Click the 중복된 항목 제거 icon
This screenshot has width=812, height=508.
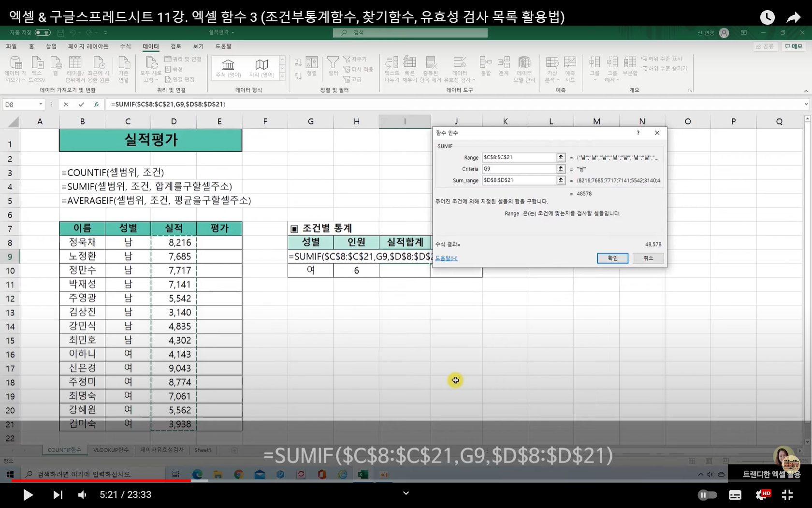(x=431, y=69)
